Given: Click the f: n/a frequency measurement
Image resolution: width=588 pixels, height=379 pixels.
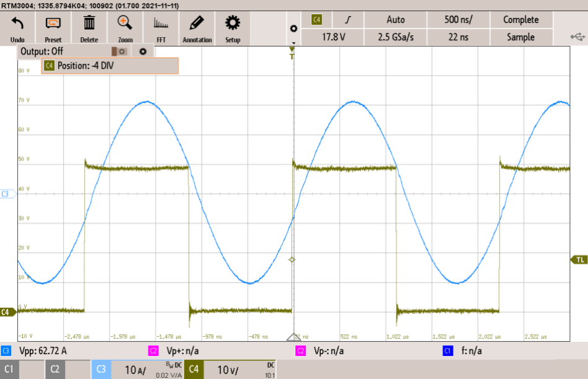Looking at the screenshot, I should pyautogui.click(x=472, y=351).
